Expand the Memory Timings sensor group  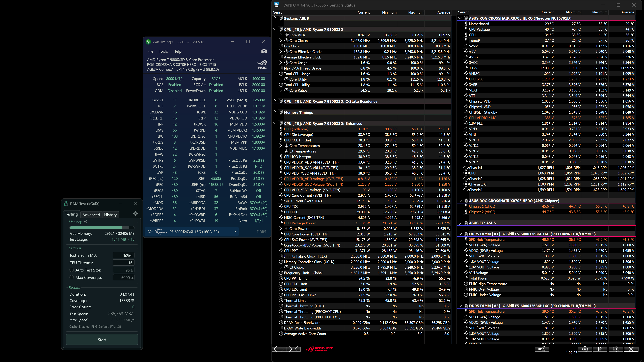[275, 112]
